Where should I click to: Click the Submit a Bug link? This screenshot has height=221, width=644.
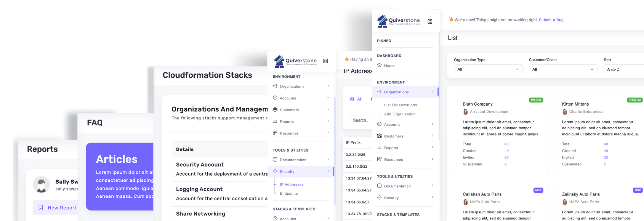point(551,20)
